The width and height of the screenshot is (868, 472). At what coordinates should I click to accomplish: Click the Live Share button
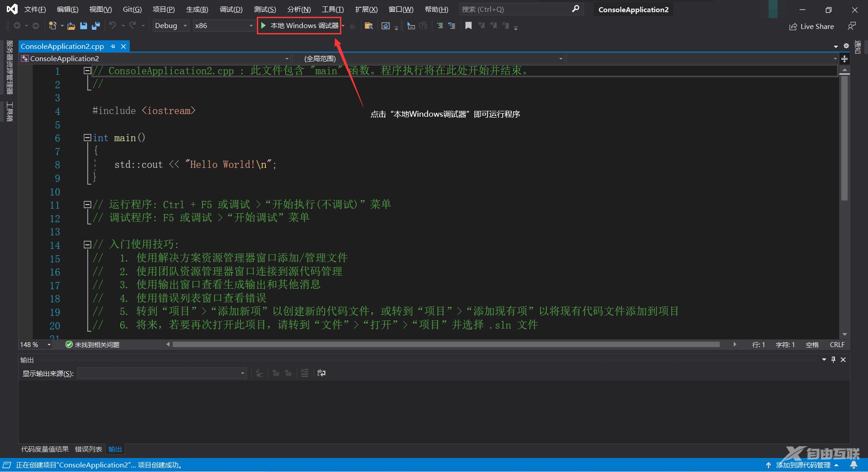(x=811, y=27)
